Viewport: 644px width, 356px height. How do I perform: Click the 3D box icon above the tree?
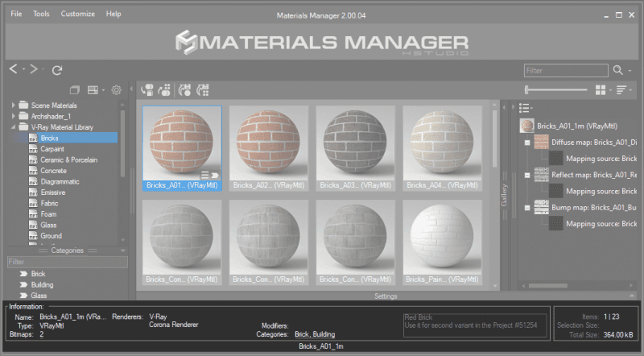[x=75, y=90]
